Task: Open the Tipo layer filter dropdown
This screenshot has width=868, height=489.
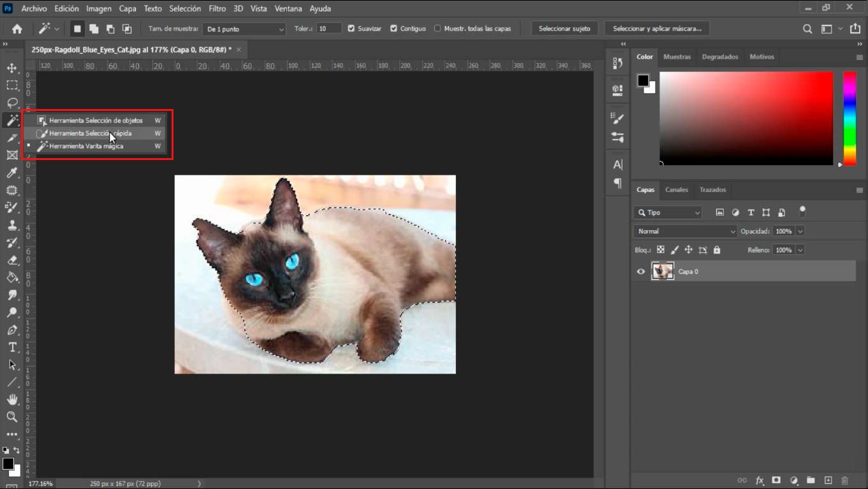Action: click(668, 213)
